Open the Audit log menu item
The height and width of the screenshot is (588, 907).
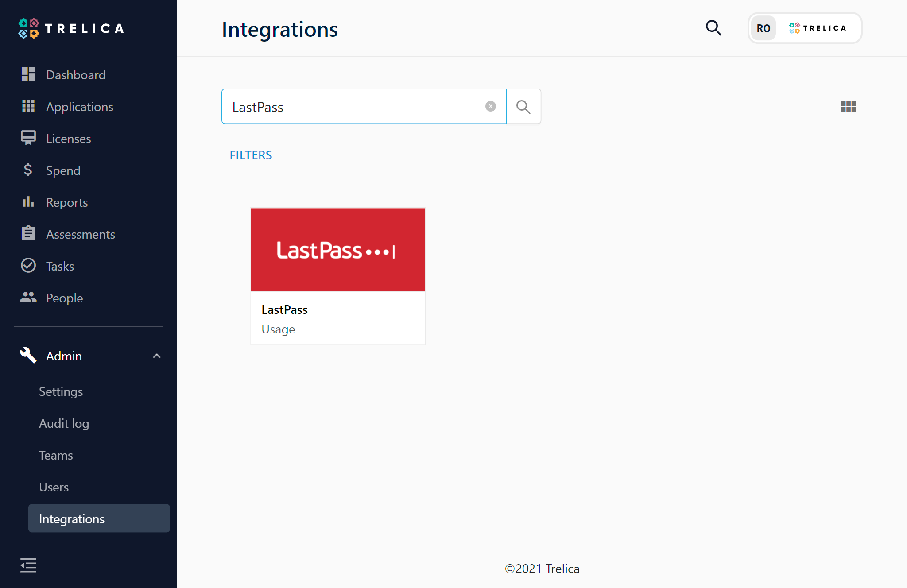click(64, 423)
